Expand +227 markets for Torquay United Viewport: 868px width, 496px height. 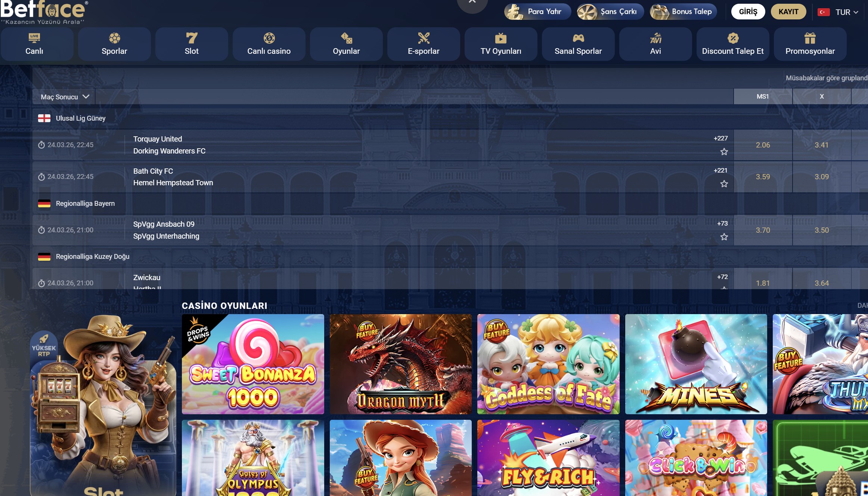720,138
